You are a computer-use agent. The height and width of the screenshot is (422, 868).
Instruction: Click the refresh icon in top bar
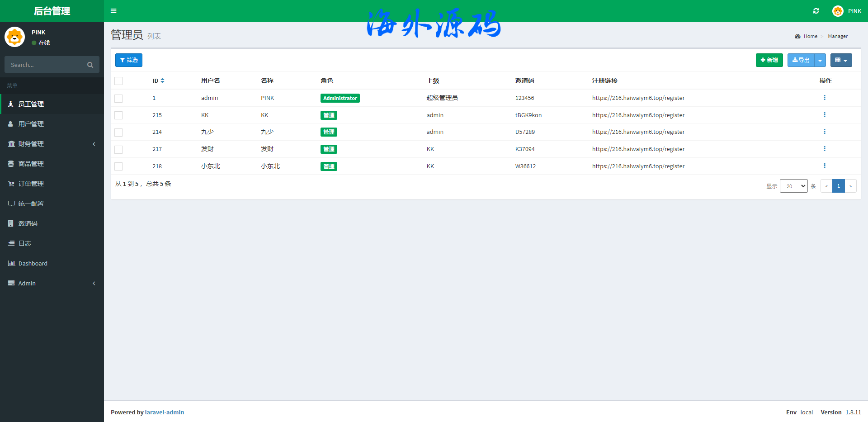click(x=816, y=11)
